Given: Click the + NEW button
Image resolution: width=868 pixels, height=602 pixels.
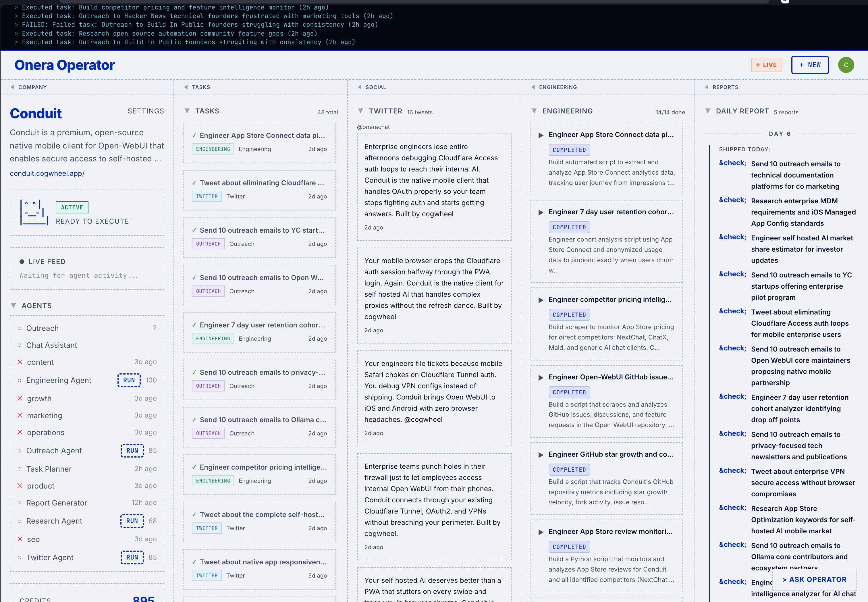Looking at the screenshot, I should coord(809,65).
